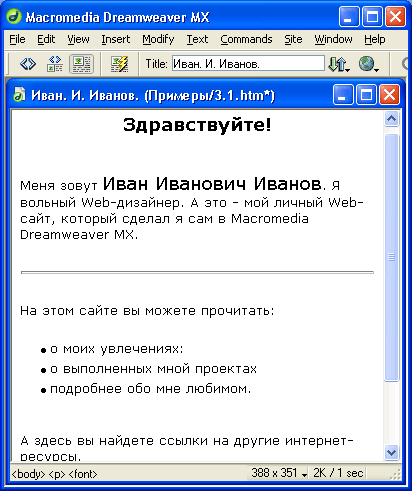Click the document Title input field

pos(248,63)
